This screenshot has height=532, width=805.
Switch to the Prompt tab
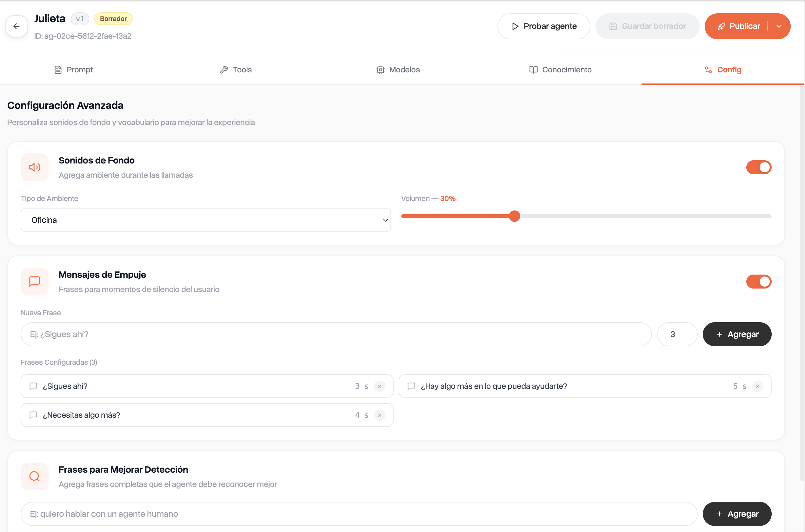click(x=74, y=70)
